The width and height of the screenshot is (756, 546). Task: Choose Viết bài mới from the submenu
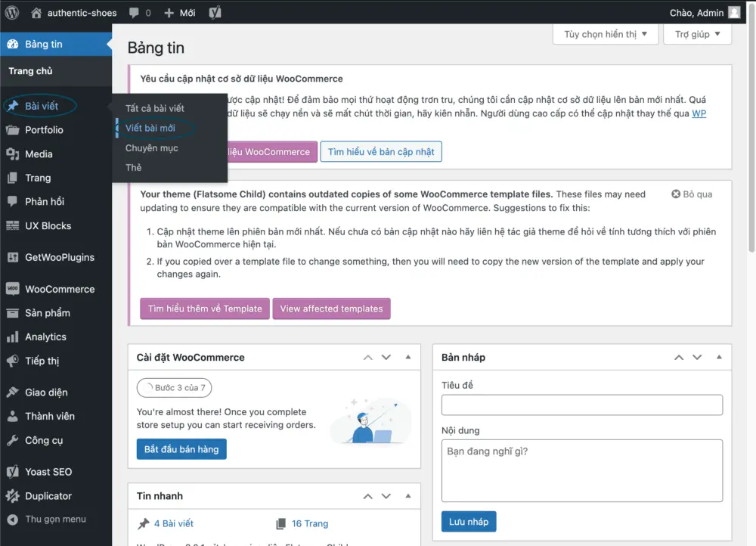150,128
